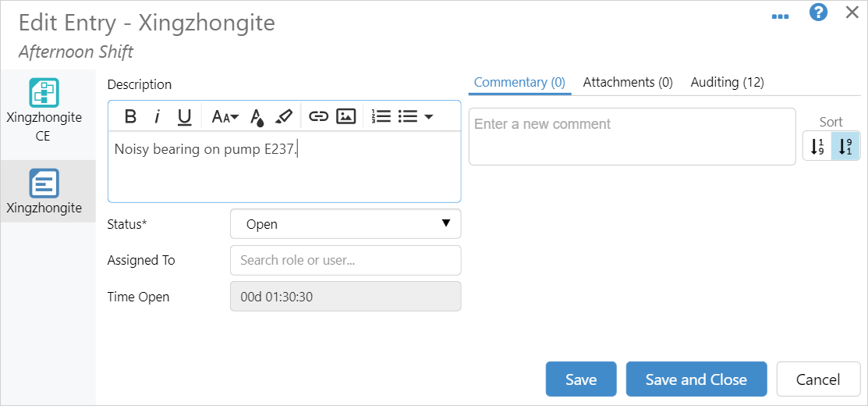Expand the bullet list style dropdown
This screenshot has width=868, height=406.
428,116
